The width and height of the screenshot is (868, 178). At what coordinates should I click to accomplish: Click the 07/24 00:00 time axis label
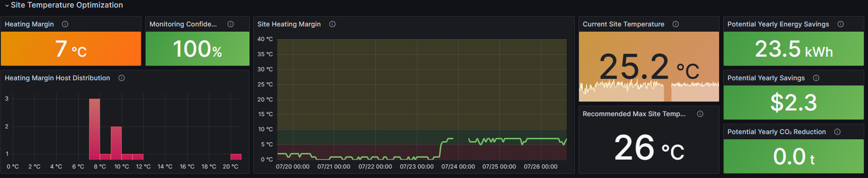coord(458,167)
